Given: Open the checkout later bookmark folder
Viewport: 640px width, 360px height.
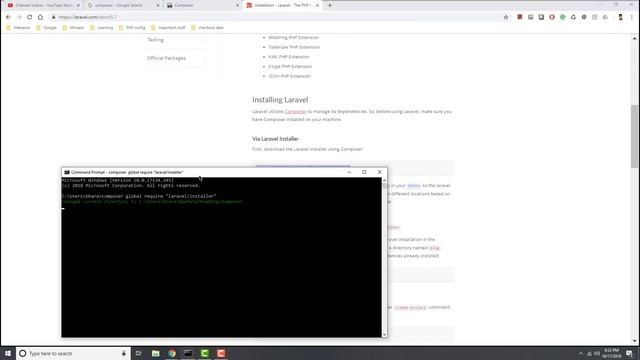Looking at the screenshot, I should tap(207, 28).
